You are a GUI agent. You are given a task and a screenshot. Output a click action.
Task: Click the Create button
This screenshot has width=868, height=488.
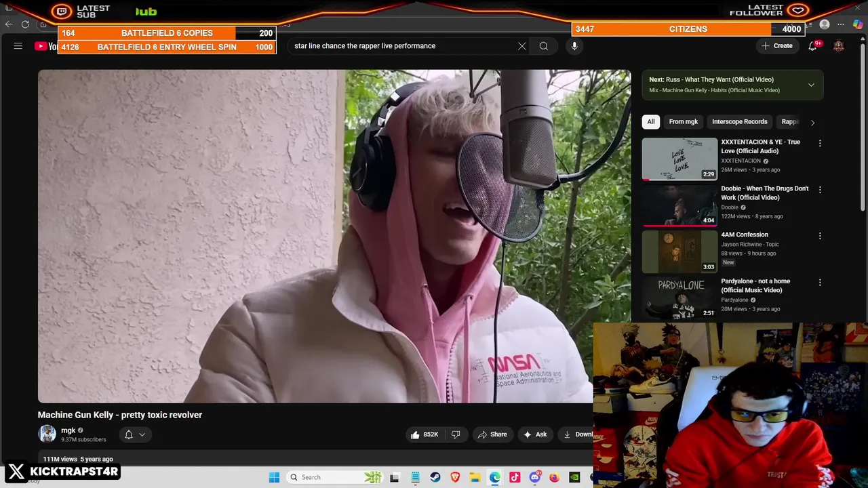tap(776, 46)
